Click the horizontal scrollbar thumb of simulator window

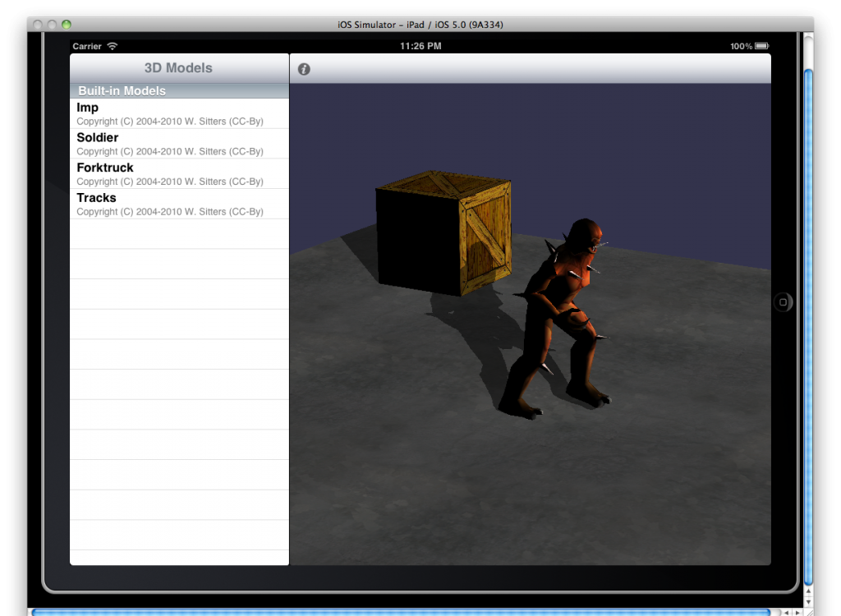[401, 612]
